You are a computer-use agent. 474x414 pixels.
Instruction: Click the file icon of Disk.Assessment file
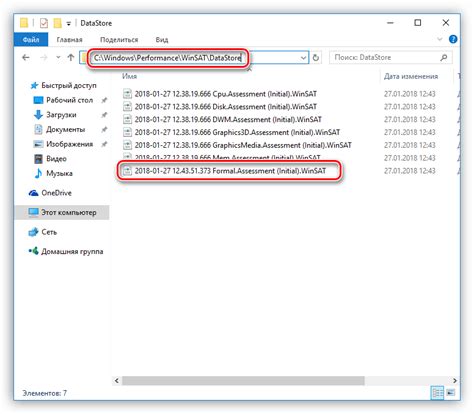tap(127, 107)
